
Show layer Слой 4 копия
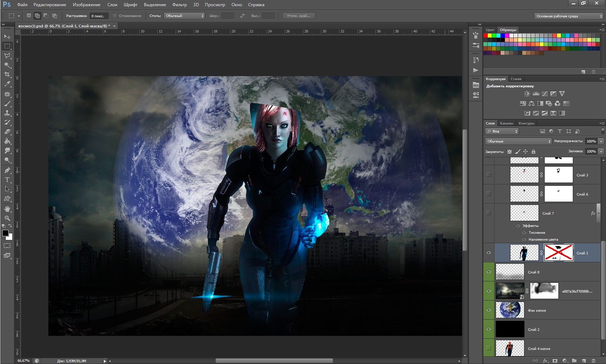click(489, 348)
